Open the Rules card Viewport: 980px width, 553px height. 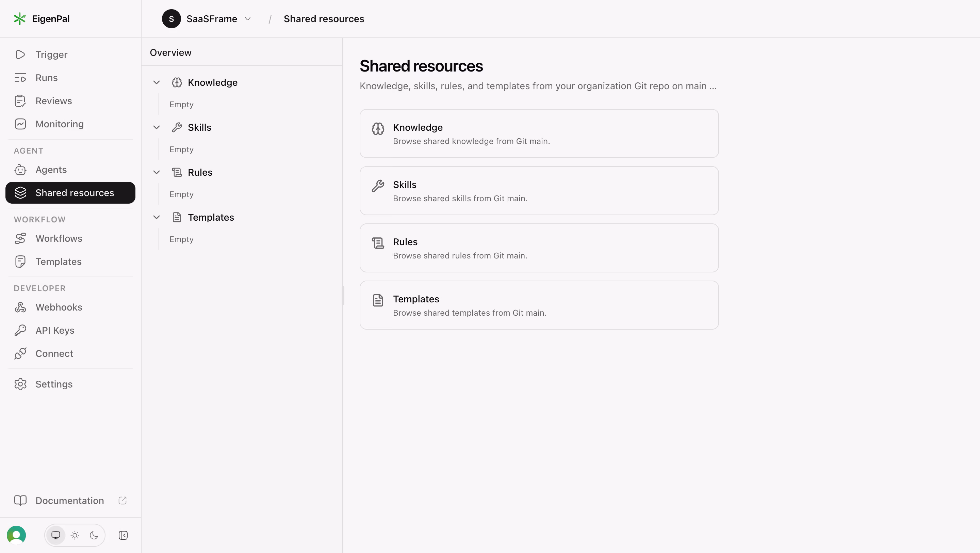539,248
